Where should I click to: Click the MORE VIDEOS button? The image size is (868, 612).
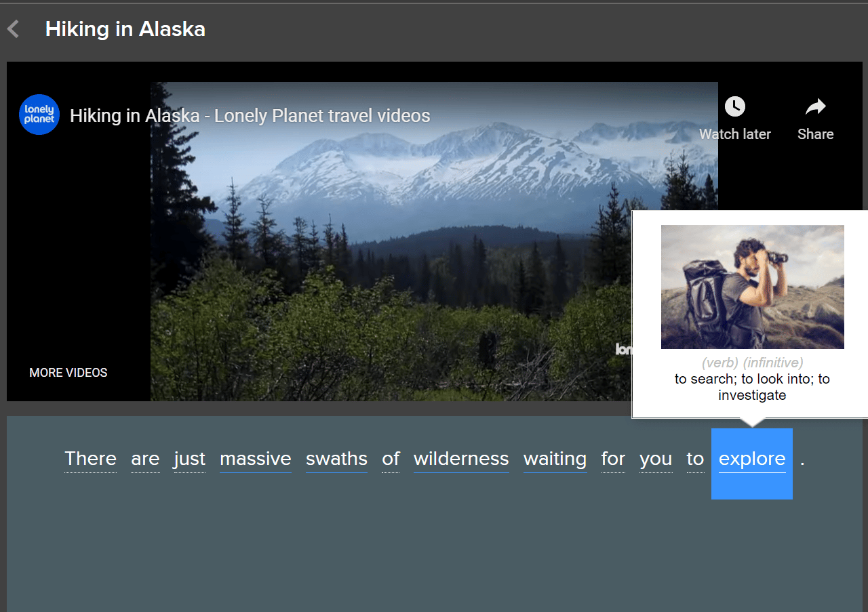[x=68, y=373]
